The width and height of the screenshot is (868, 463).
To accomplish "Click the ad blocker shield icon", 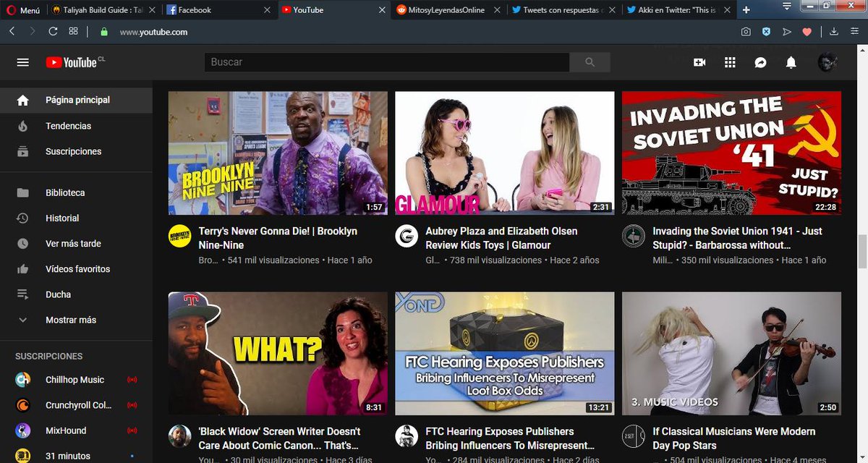I will pyautogui.click(x=767, y=32).
